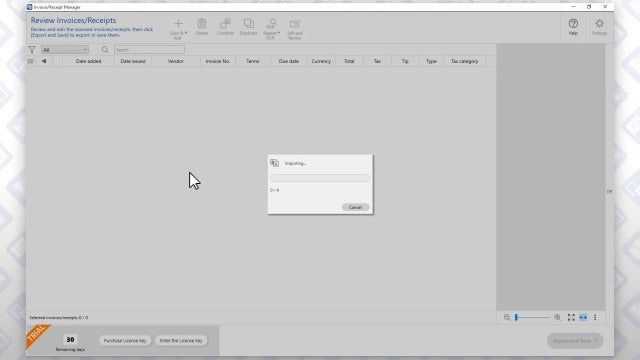
Task: Click the zoom in magnifier icon
Action: point(557,317)
